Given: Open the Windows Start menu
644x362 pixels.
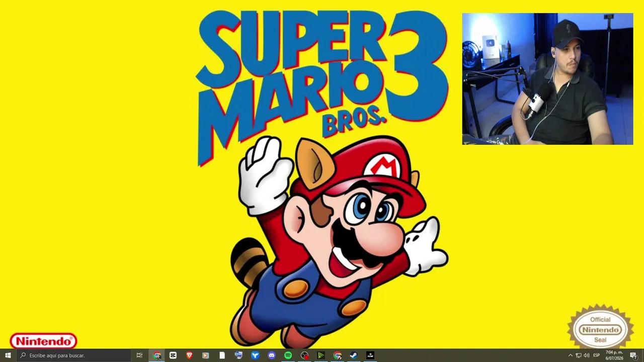Looking at the screenshot, I should click(8, 355).
